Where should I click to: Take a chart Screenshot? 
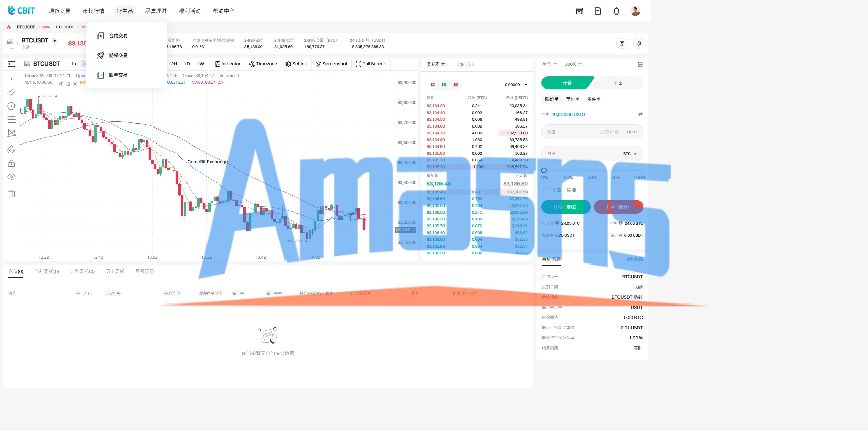click(331, 64)
